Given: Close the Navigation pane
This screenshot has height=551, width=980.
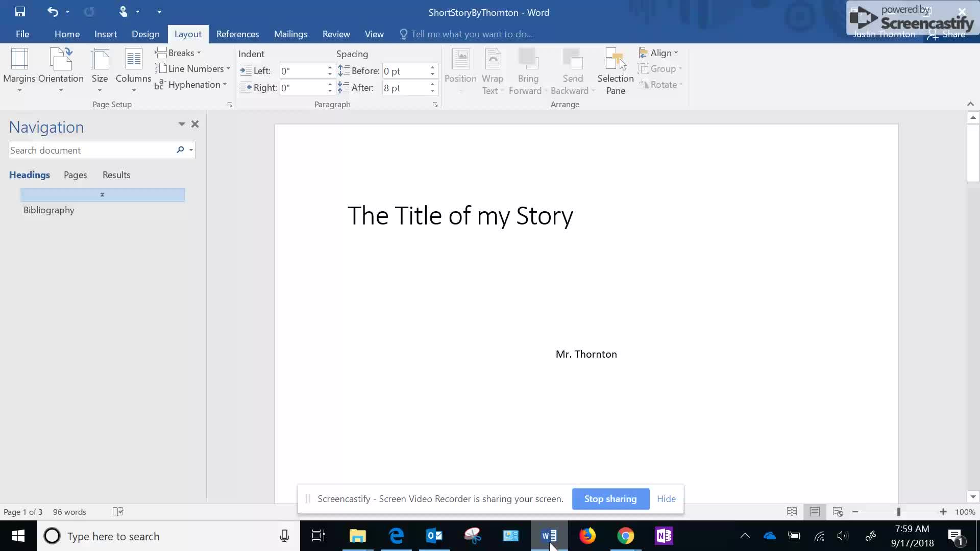Looking at the screenshot, I should point(195,124).
